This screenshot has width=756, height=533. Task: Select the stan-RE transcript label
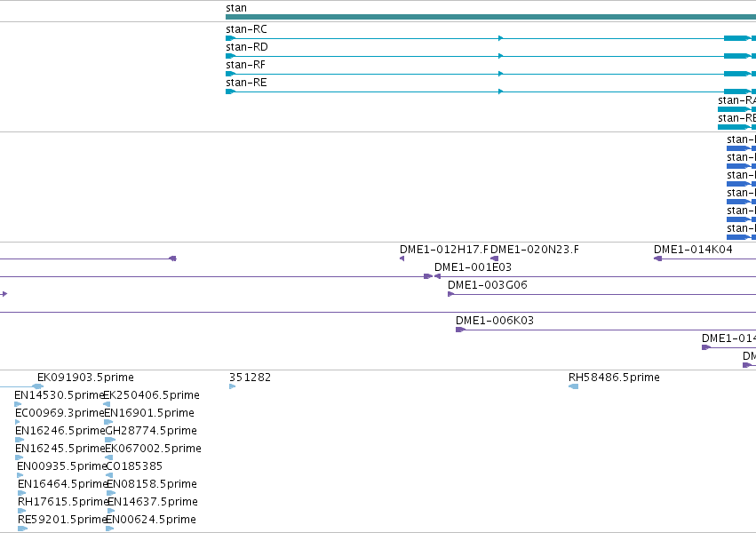246,83
